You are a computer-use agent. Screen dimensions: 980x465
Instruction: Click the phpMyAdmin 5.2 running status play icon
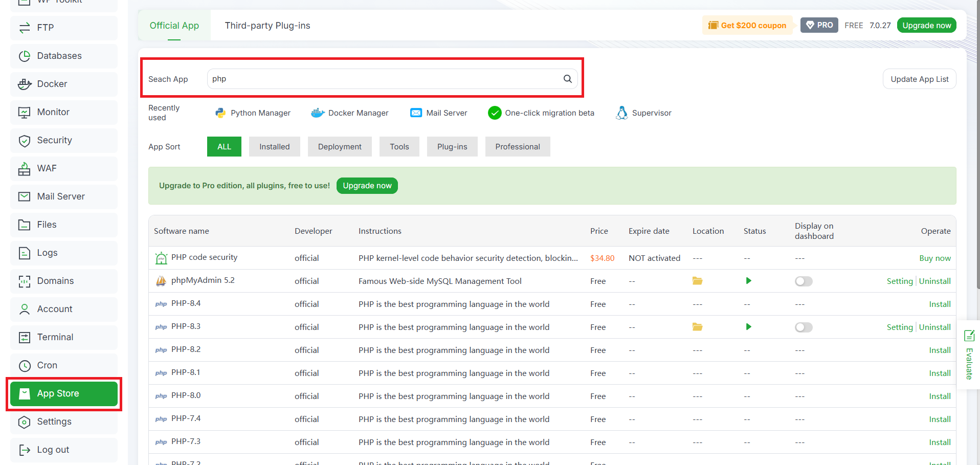[749, 281]
